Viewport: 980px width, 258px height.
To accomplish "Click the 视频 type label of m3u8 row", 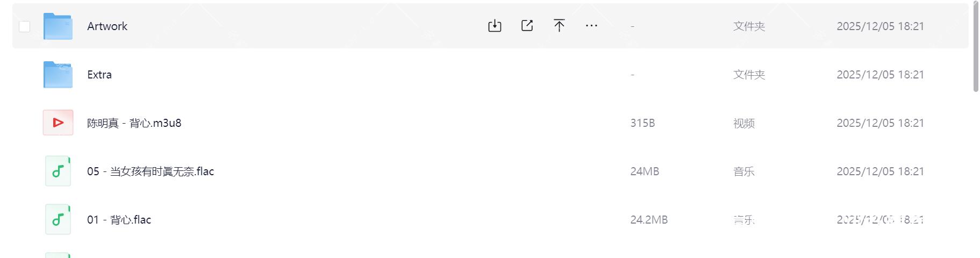I will click(x=744, y=123).
